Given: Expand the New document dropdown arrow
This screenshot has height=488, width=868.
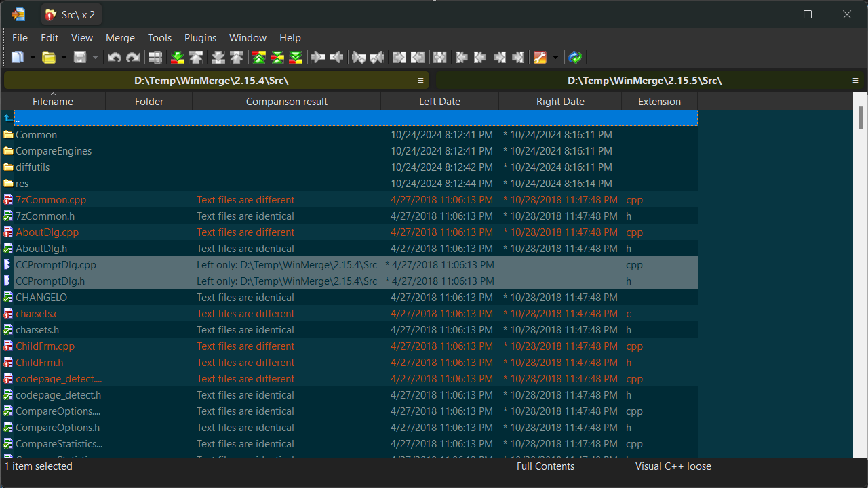Looking at the screenshot, I should point(33,58).
